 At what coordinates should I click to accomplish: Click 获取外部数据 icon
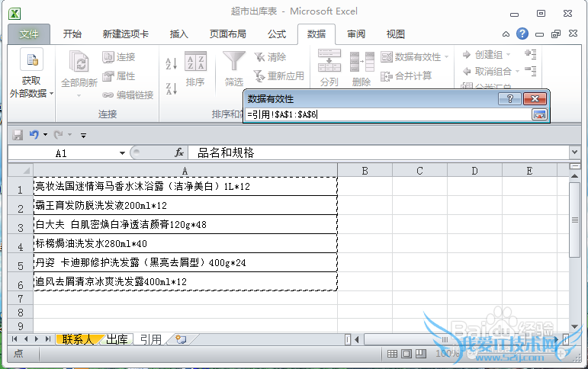click(x=31, y=59)
